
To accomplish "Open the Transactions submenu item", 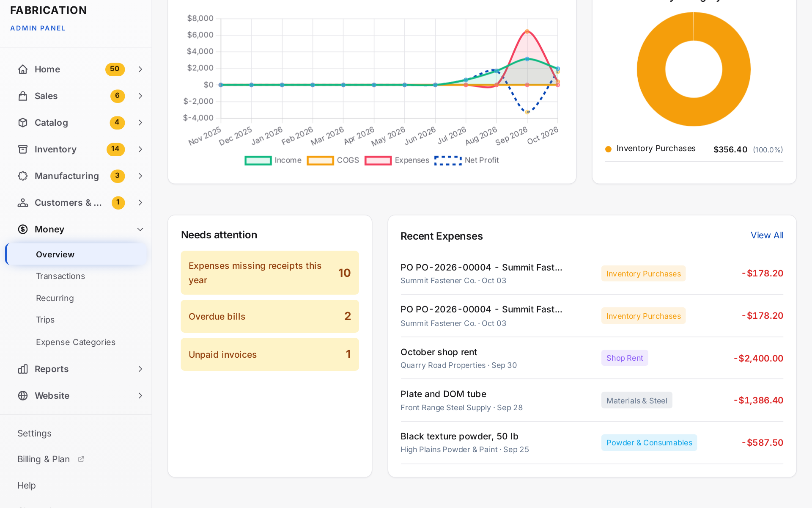I will [x=60, y=276].
